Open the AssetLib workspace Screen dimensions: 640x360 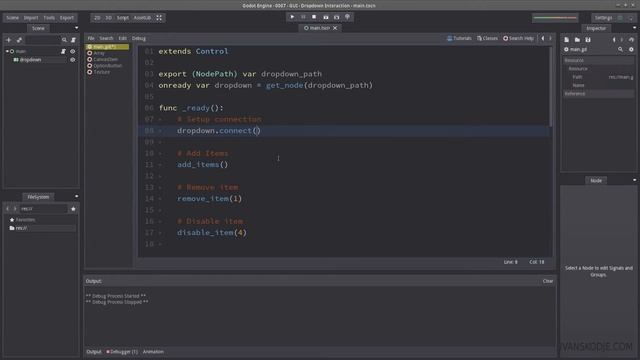[x=142, y=18]
